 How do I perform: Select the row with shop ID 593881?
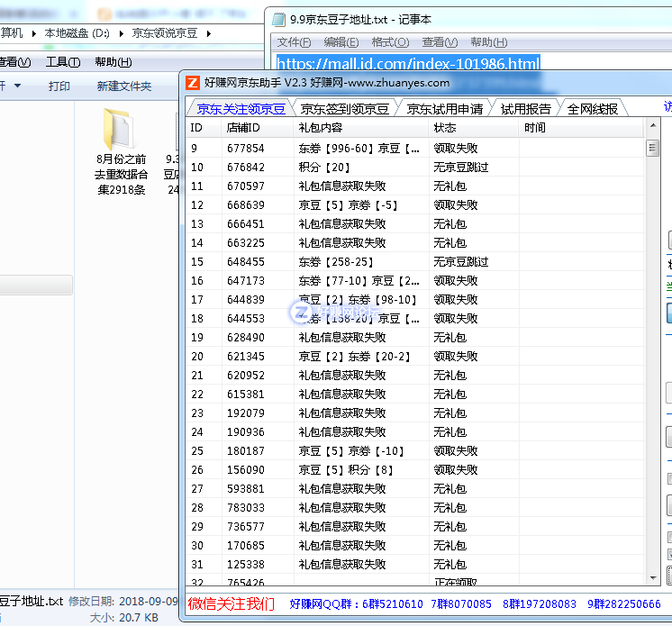tap(415, 488)
